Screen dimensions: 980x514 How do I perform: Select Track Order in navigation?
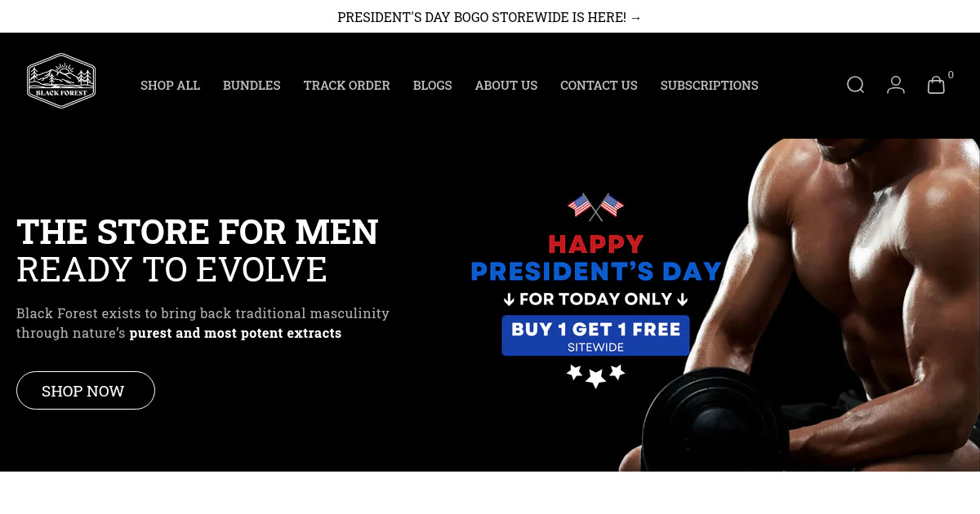click(x=347, y=85)
